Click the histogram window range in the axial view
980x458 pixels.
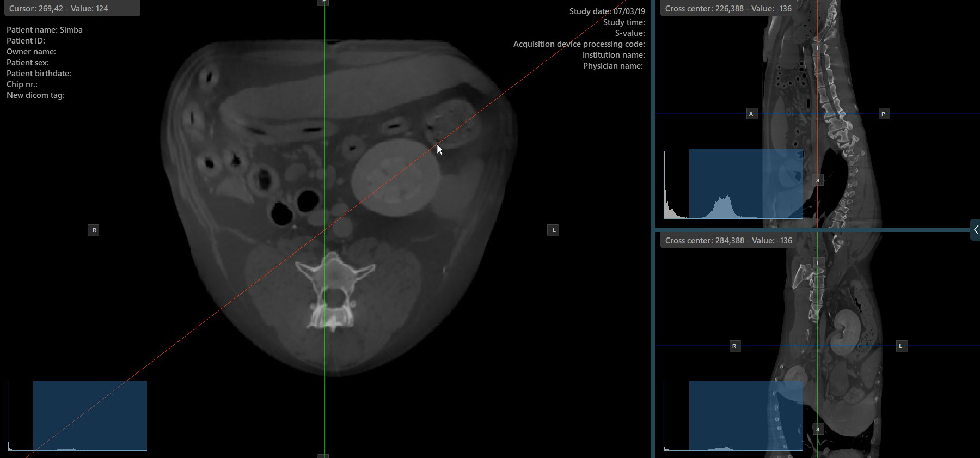click(90, 416)
